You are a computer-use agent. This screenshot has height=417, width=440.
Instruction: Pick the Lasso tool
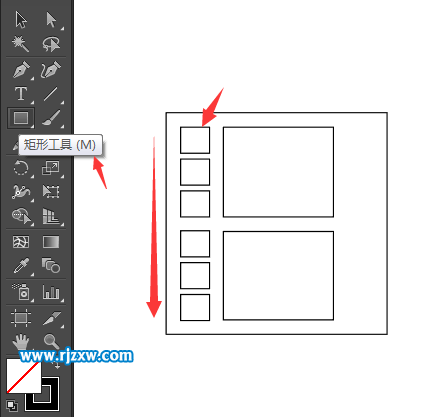[51, 44]
